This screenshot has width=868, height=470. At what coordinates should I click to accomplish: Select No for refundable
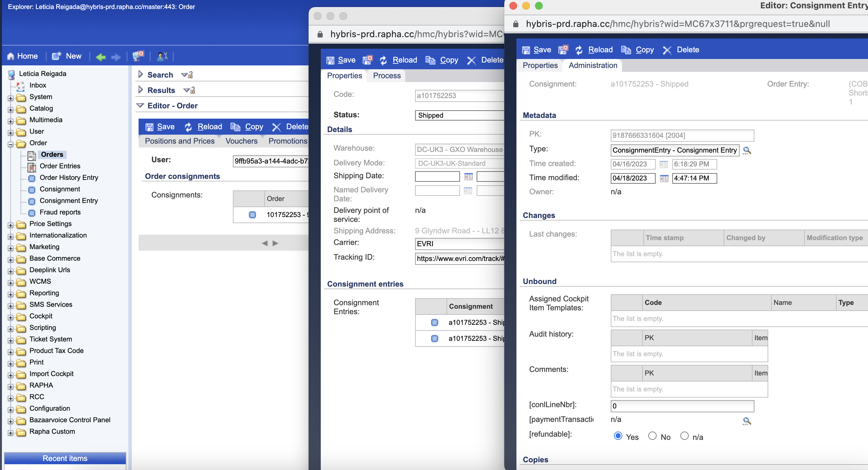pyautogui.click(x=652, y=436)
